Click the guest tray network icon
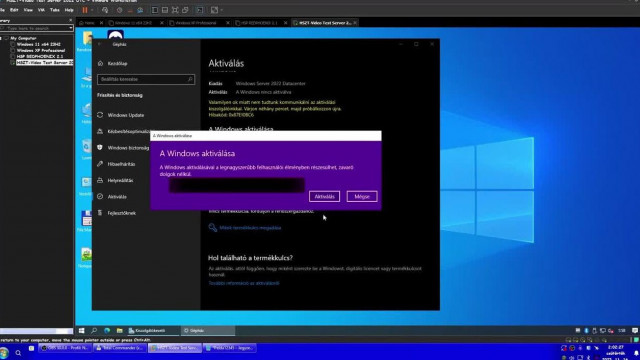Viewport: 640px width, 360px height. pyautogui.click(x=602, y=331)
